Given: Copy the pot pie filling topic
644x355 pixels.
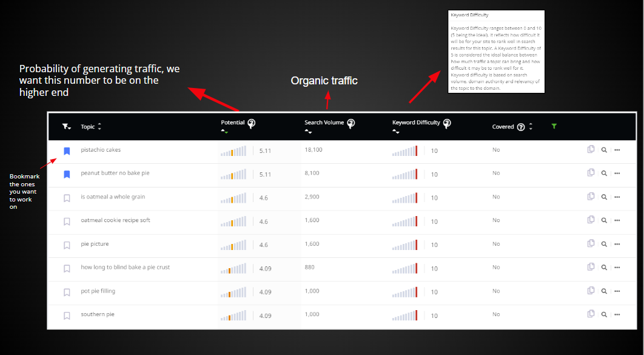Looking at the screenshot, I should click(x=591, y=291).
